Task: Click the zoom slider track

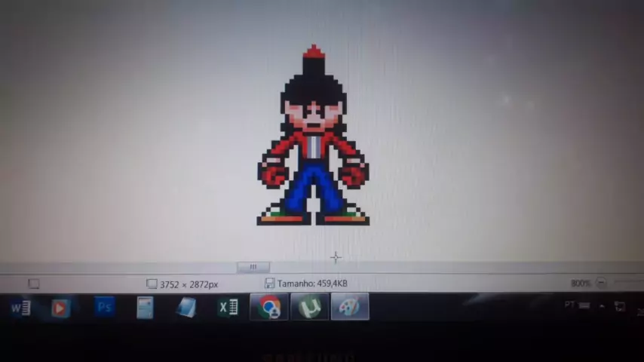Action: coord(626,283)
